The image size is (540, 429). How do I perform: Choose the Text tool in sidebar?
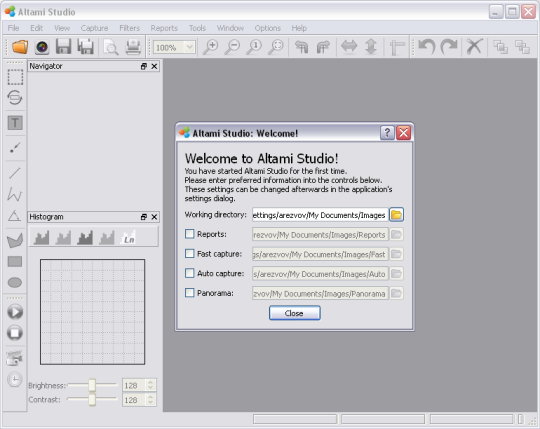(15, 123)
